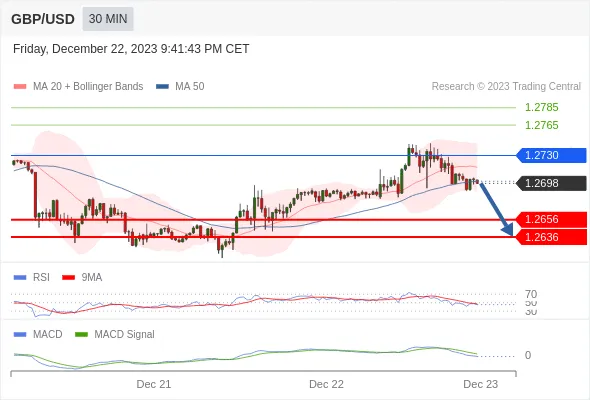The image size is (590, 400).
Task: Click the MA 50 legend color swatch
Action: (x=162, y=87)
